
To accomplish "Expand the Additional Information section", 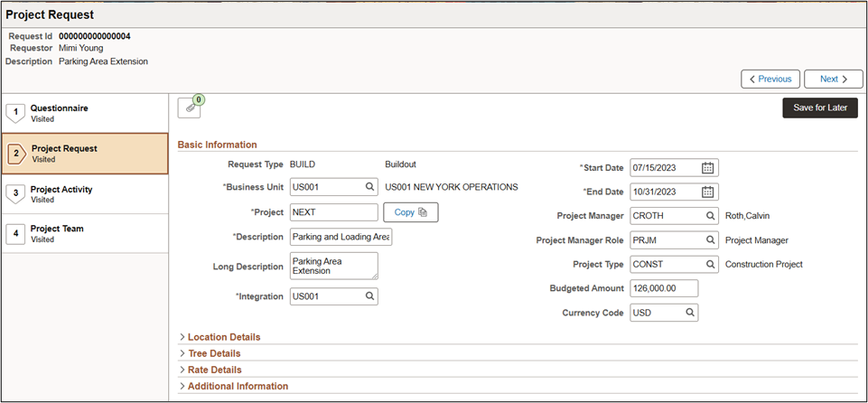I will pos(234,386).
